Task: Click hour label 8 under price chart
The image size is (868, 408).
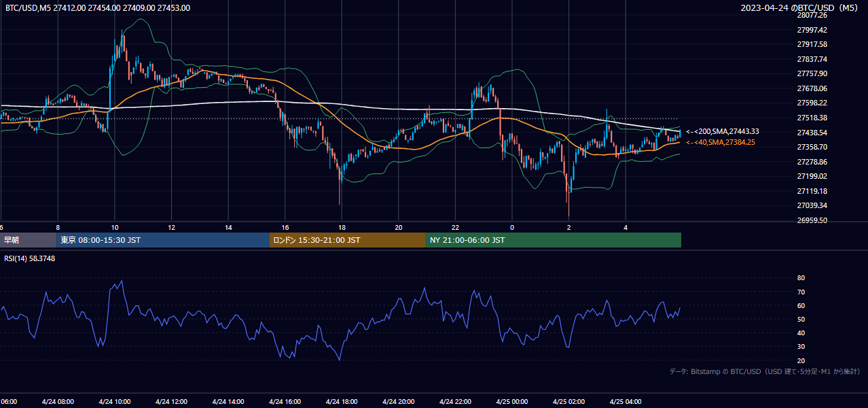Action: click(58, 227)
